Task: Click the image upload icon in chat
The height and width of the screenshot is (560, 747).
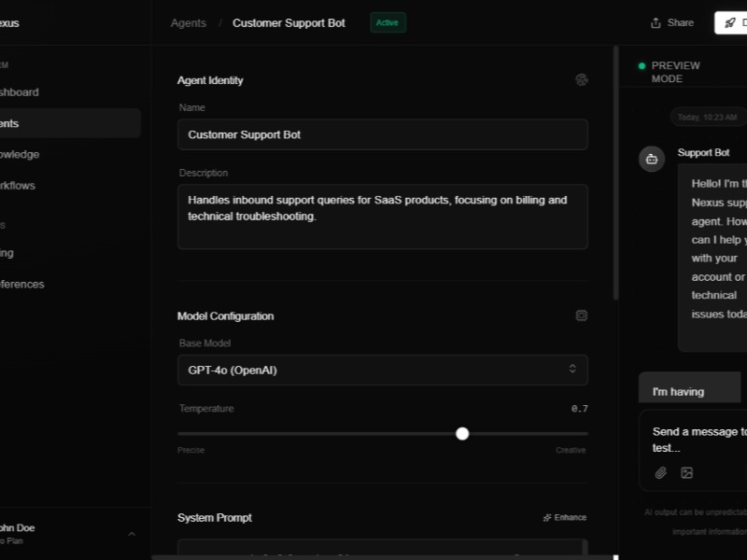Action: click(687, 473)
